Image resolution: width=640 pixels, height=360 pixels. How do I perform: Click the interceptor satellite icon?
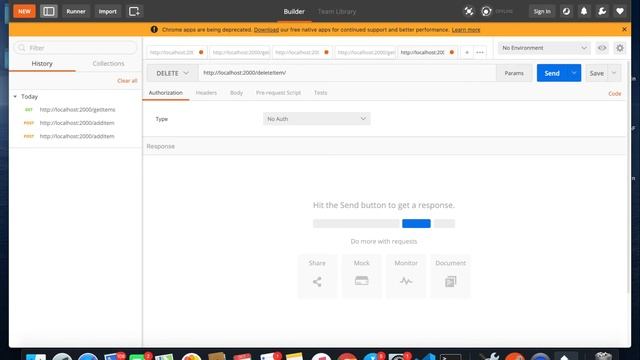tap(469, 11)
